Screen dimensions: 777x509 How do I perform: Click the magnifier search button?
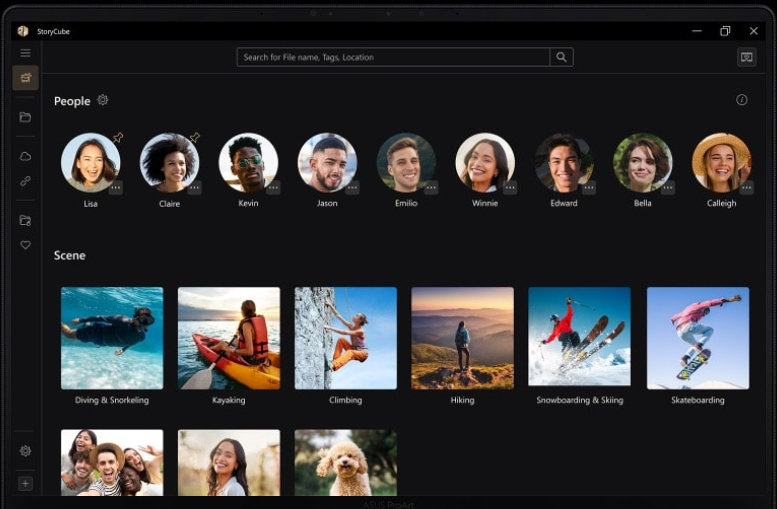coord(561,57)
